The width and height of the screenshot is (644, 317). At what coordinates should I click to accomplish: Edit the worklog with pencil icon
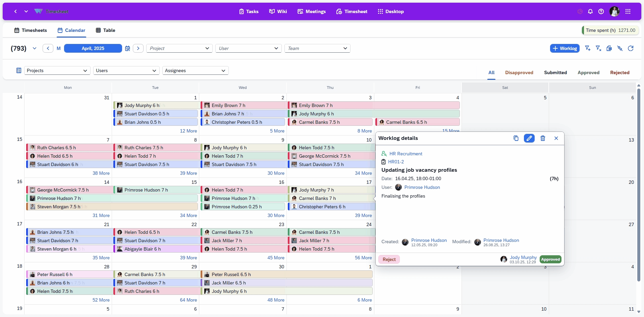point(529,138)
